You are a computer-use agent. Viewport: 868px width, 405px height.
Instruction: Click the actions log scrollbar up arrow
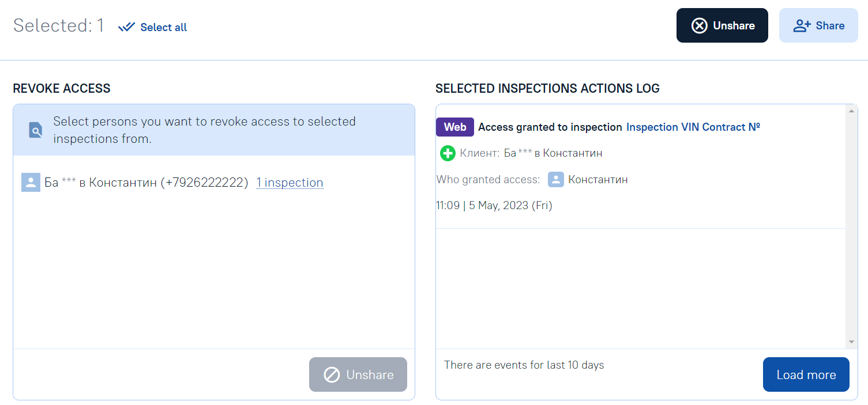[852, 111]
